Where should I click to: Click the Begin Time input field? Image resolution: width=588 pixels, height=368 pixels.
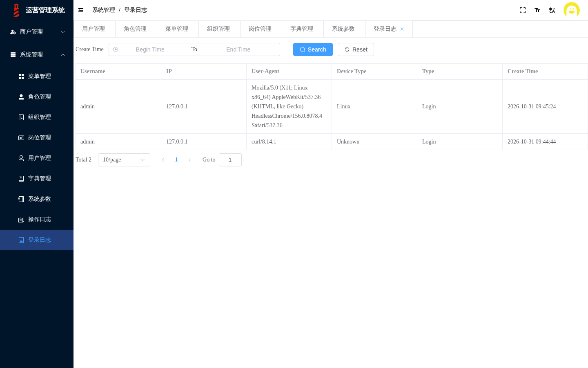point(150,49)
